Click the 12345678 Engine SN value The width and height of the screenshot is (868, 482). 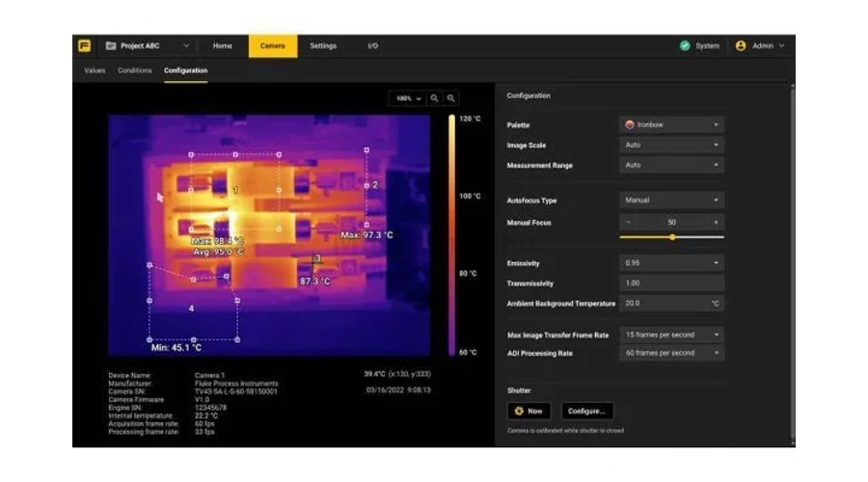click(x=210, y=408)
